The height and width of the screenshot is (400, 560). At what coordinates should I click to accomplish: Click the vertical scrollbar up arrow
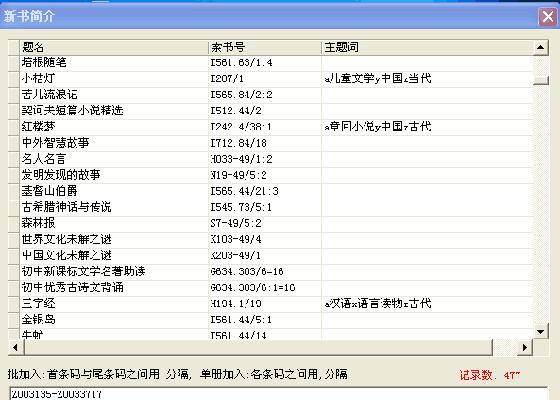[x=540, y=47]
